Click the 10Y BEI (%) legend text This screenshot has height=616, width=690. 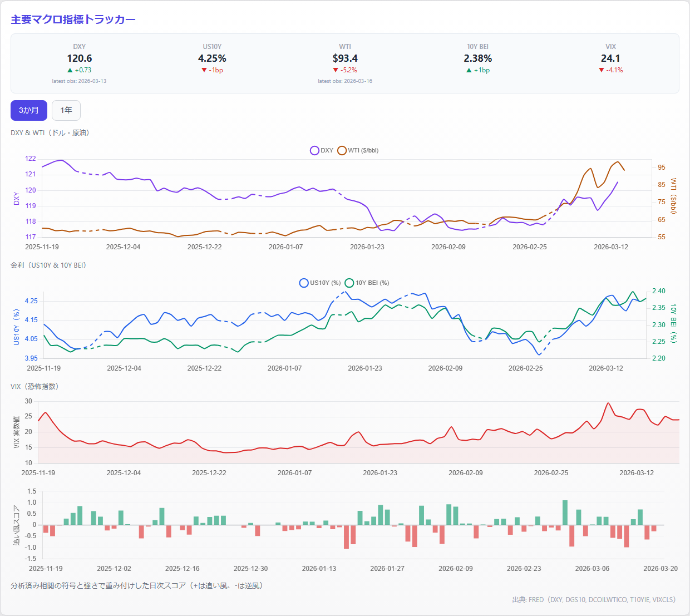tap(373, 283)
